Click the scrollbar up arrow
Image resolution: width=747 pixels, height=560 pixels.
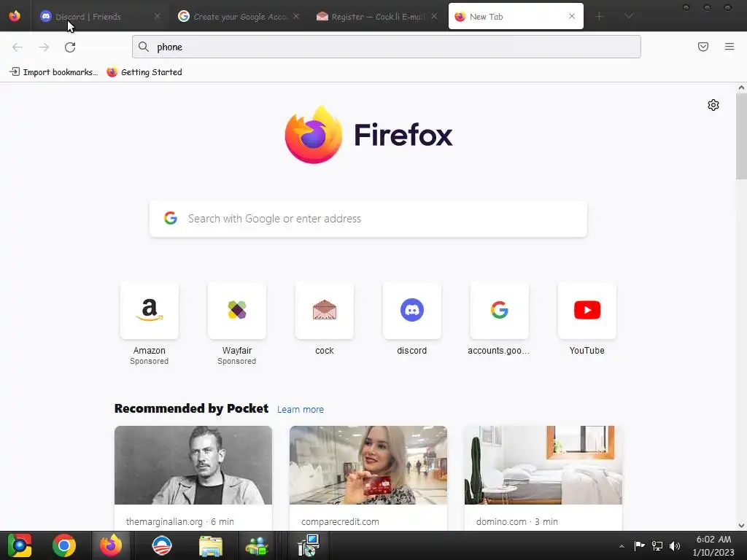[x=741, y=87]
